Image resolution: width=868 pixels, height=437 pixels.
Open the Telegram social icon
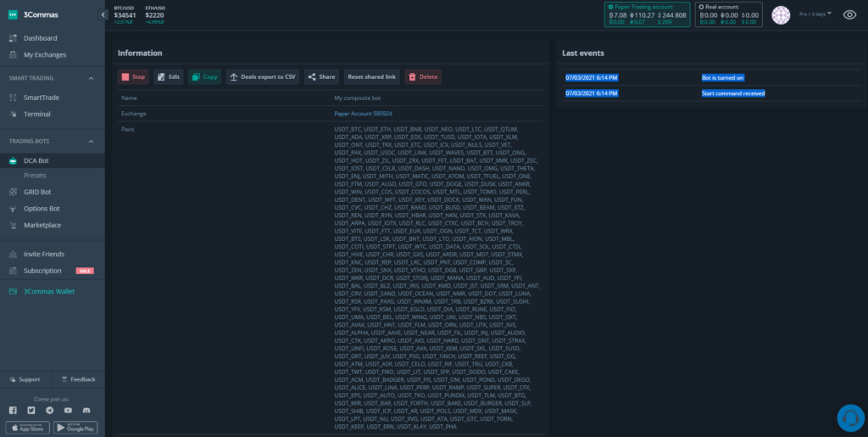click(50, 411)
